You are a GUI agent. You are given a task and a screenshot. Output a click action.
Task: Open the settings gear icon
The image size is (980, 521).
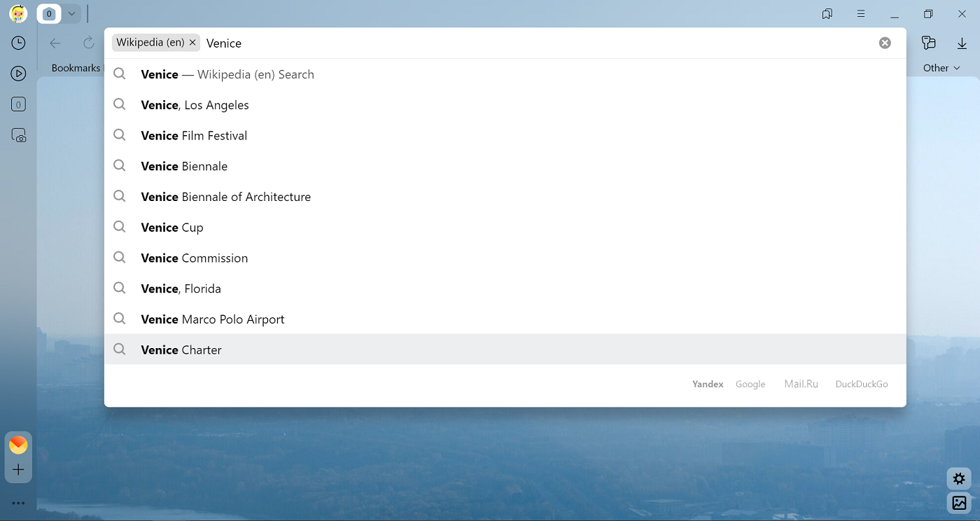(959, 479)
